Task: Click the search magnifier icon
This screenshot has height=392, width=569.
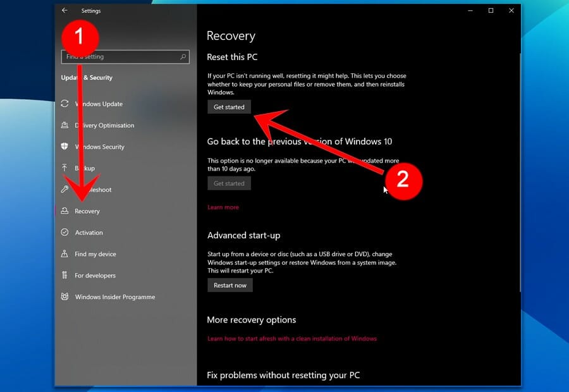Action: pos(183,57)
